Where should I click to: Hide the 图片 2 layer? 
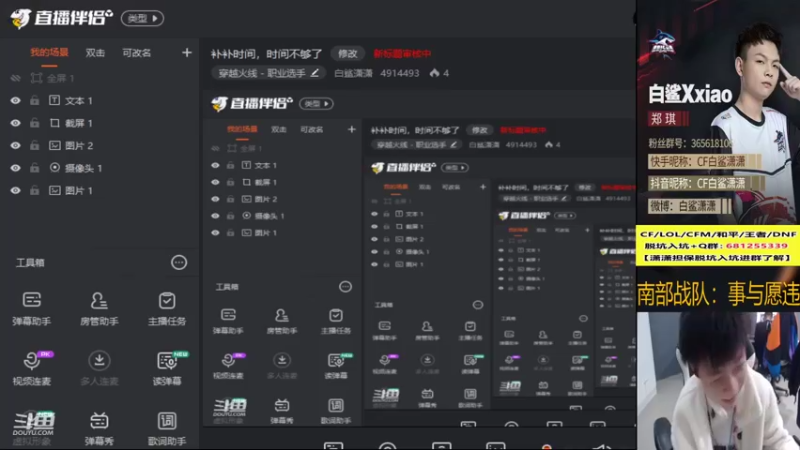tap(15, 145)
